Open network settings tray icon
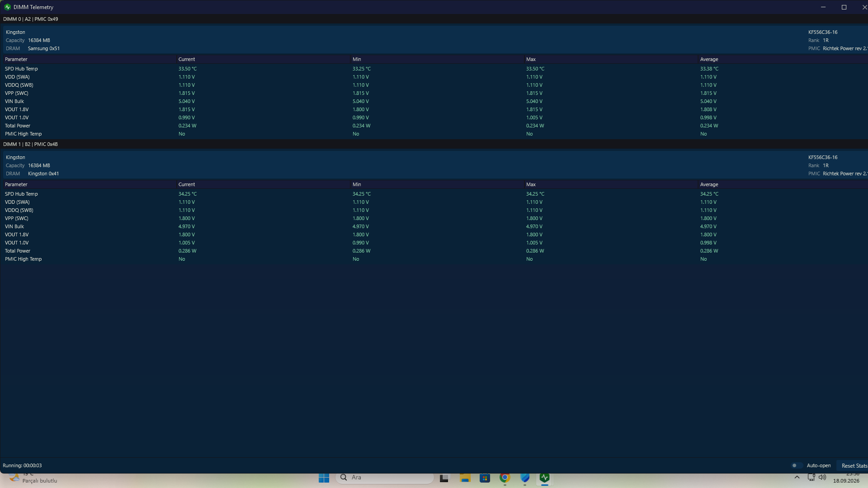Image resolution: width=868 pixels, height=488 pixels. click(x=811, y=477)
